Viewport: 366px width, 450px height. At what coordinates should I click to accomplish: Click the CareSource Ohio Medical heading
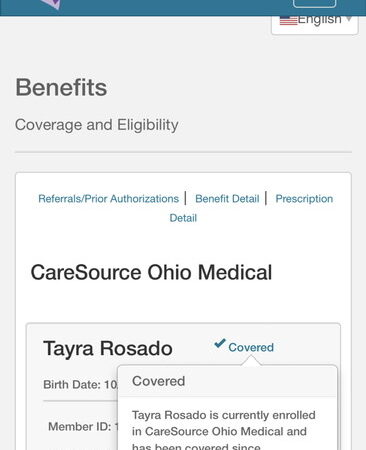tap(151, 272)
